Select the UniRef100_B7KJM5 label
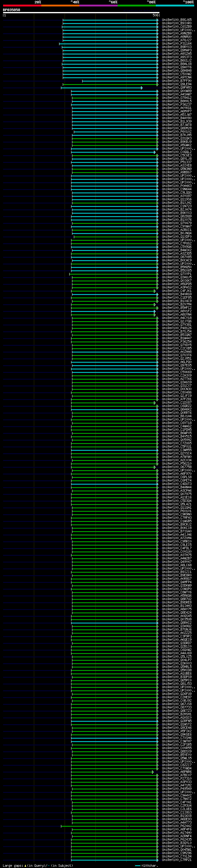The height and width of the screenshot is (868, 197). [x=177, y=135]
